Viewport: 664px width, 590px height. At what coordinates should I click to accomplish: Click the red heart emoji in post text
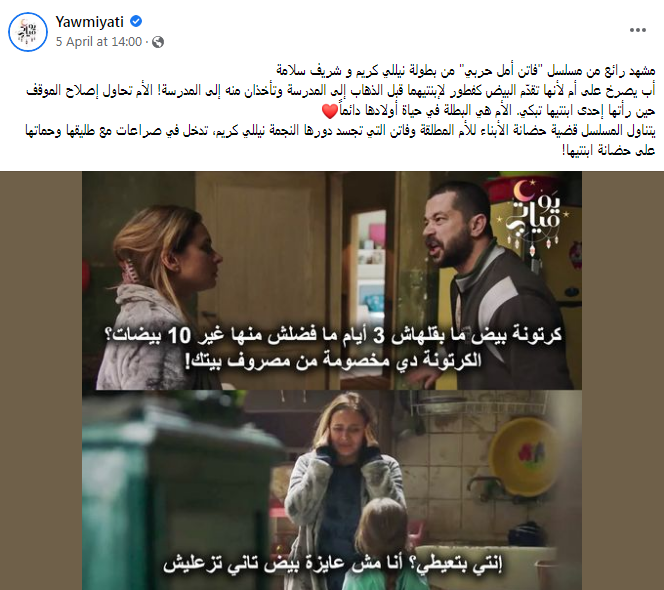pyautogui.click(x=329, y=112)
